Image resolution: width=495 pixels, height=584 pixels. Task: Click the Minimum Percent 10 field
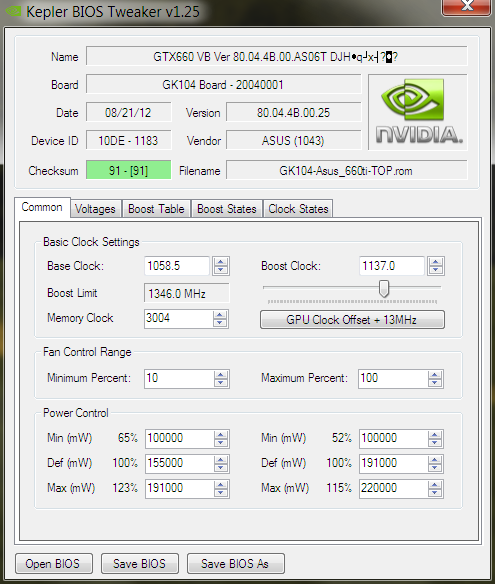click(x=179, y=378)
